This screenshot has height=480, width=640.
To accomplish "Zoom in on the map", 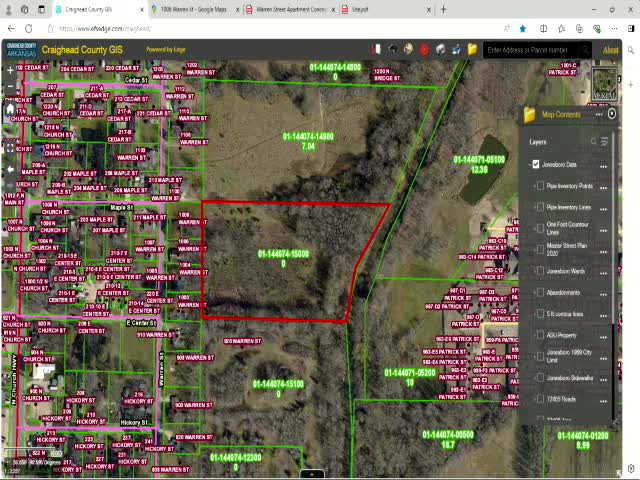I will click(x=11, y=71).
